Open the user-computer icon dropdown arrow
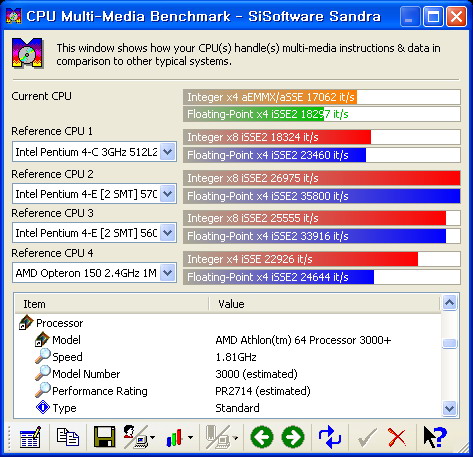Viewport: 473px width, 457px height. tap(153, 437)
